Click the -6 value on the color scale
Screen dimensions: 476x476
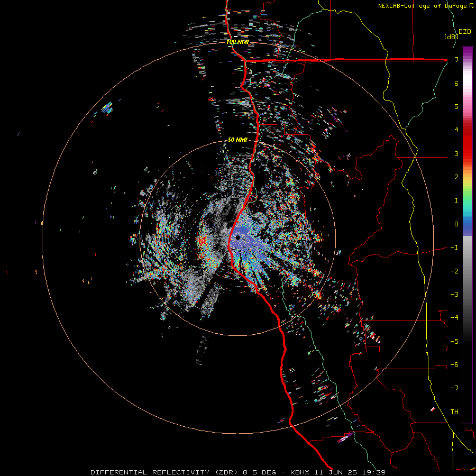[454, 365]
